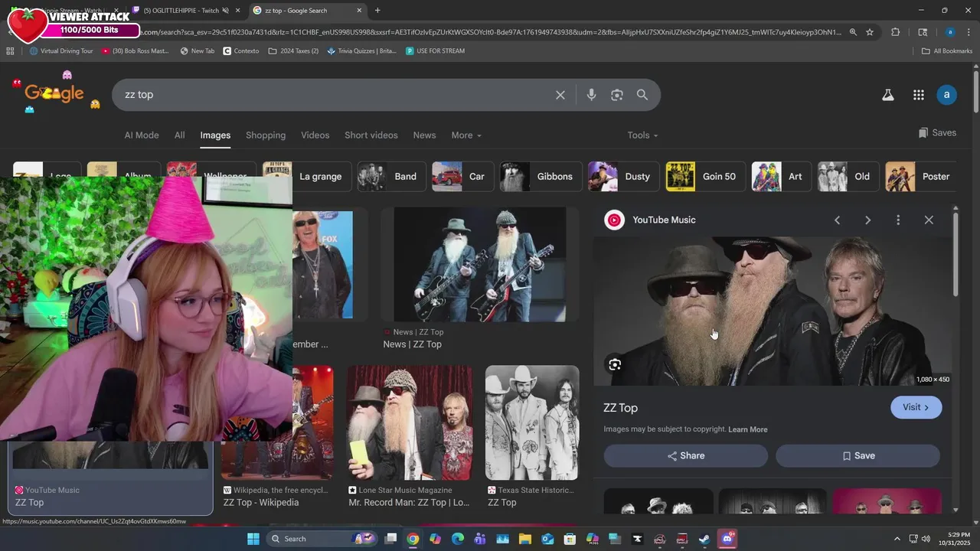
Task: Go to next image in preview panel
Action: 867,220
